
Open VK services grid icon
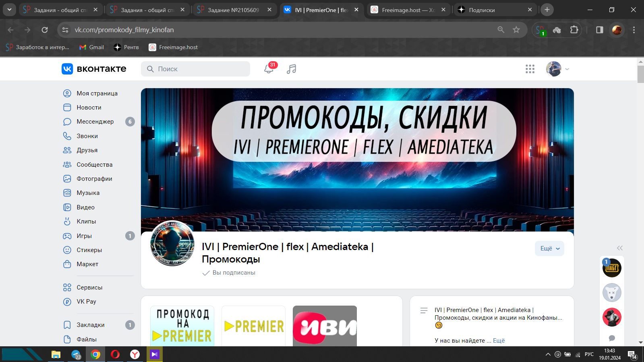530,69
